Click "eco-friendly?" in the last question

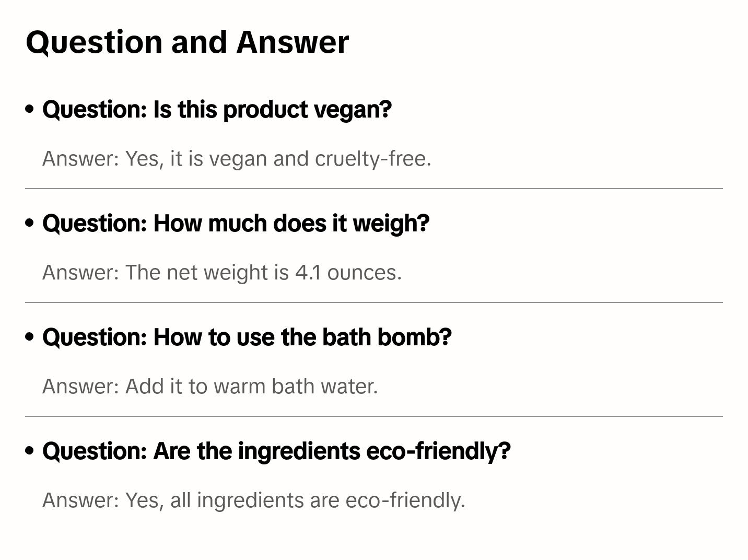pos(438,451)
